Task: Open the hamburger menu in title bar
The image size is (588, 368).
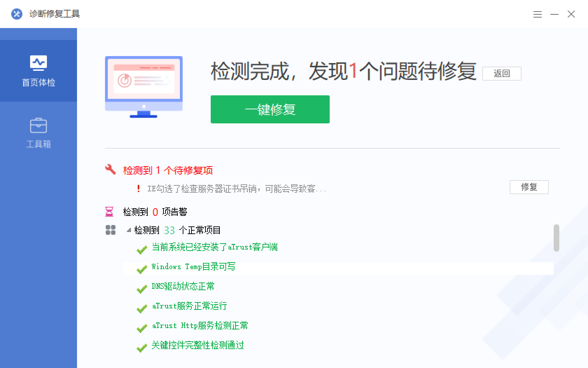Action: tap(537, 14)
